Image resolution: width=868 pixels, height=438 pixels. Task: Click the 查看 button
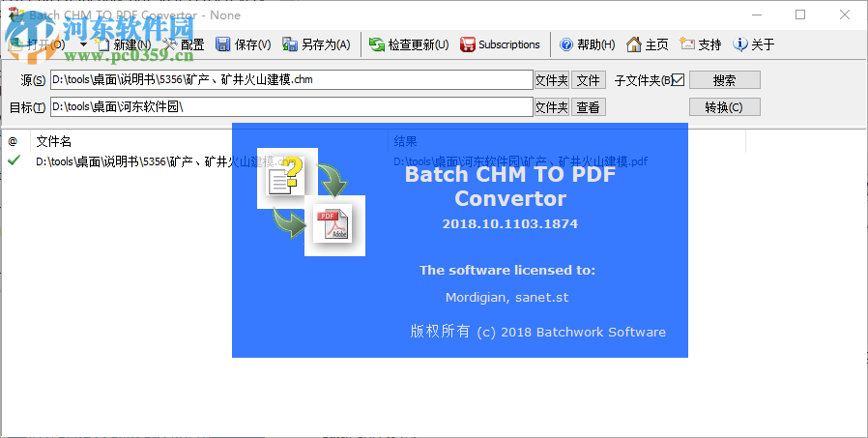[x=588, y=107]
